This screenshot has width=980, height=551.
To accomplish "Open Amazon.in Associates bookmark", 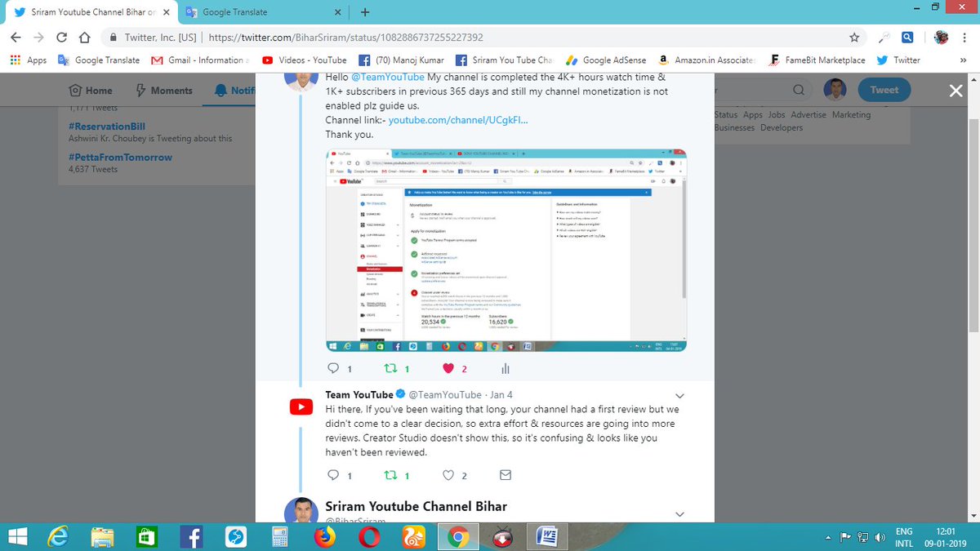I will 706,60.
